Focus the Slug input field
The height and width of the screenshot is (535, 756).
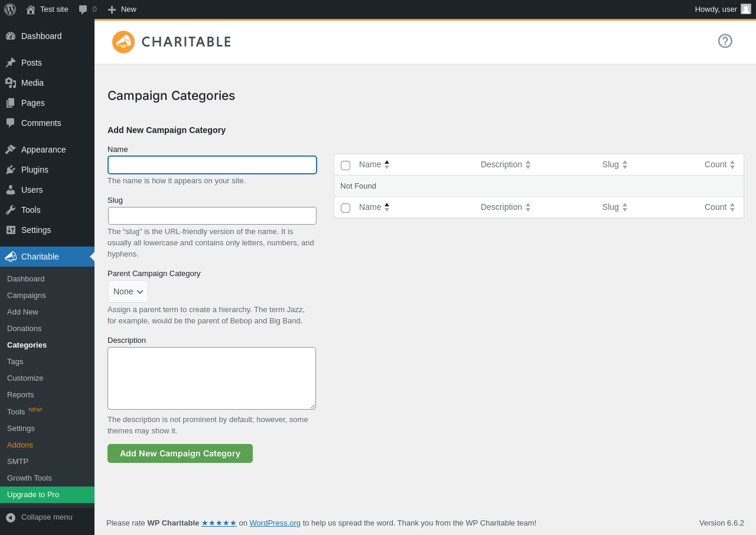coord(212,216)
